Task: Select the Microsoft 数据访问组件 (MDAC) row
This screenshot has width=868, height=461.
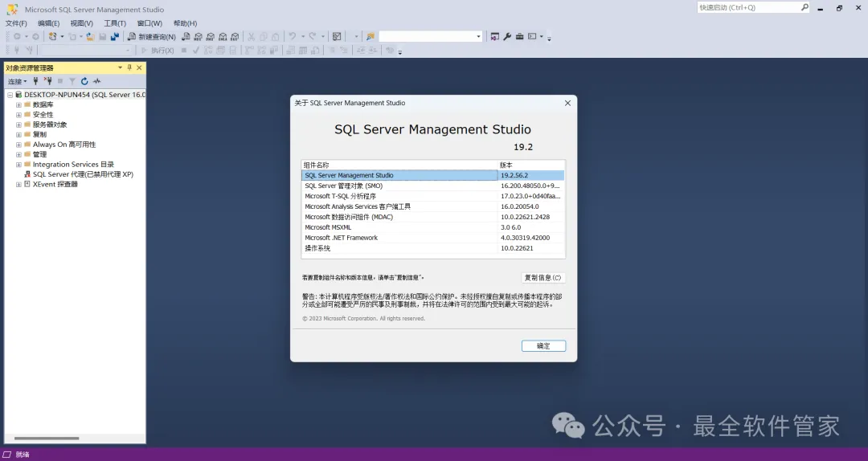Action: (x=433, y=217)
